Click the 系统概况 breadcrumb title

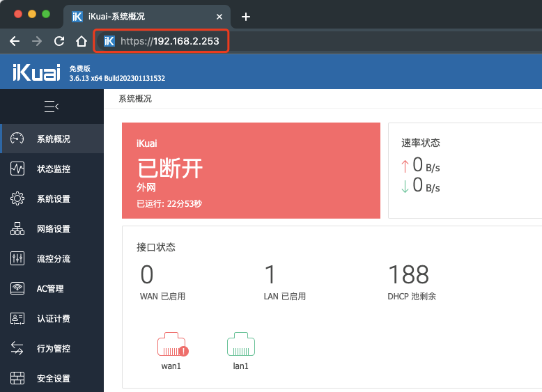135,99
